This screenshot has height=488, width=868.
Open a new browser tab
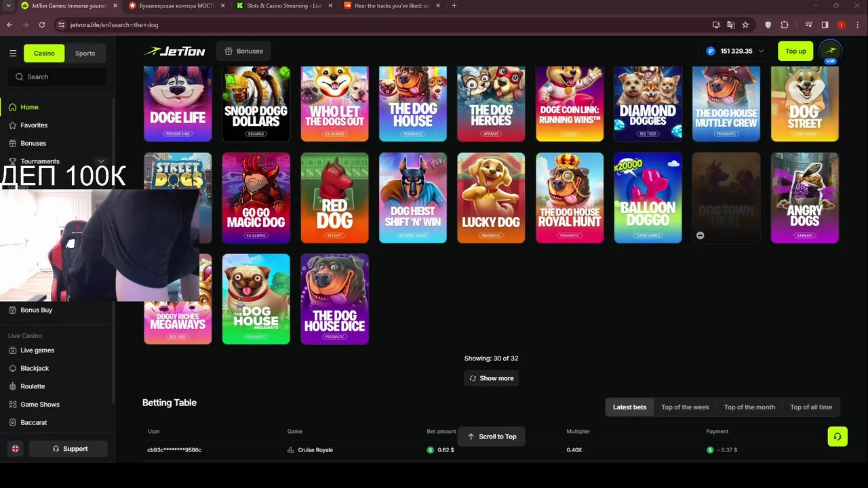click(454, 5)
